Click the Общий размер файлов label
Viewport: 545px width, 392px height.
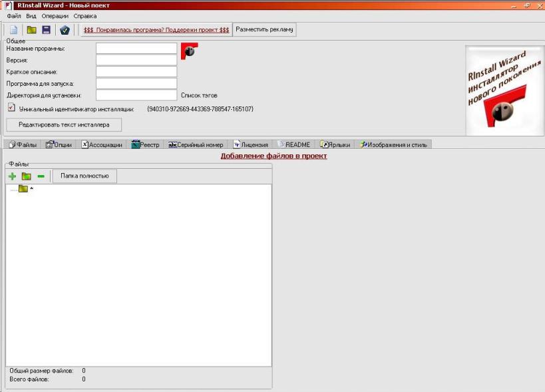tap(41, 371)
